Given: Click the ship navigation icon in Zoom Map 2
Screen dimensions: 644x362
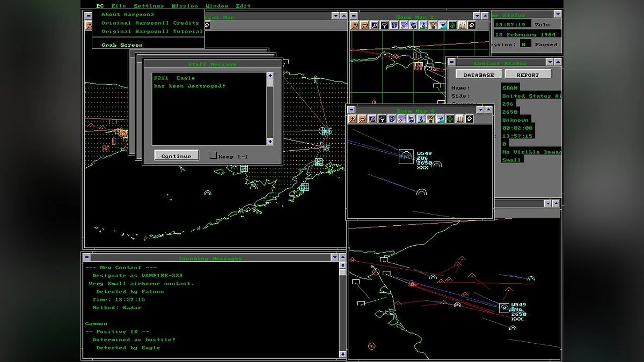Looking at the screenshot, I should point(424,25).
